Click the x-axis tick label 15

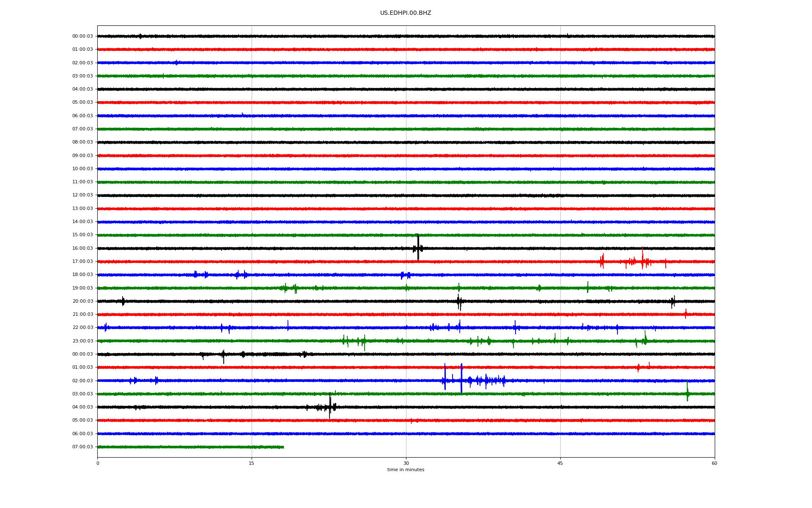252,463
